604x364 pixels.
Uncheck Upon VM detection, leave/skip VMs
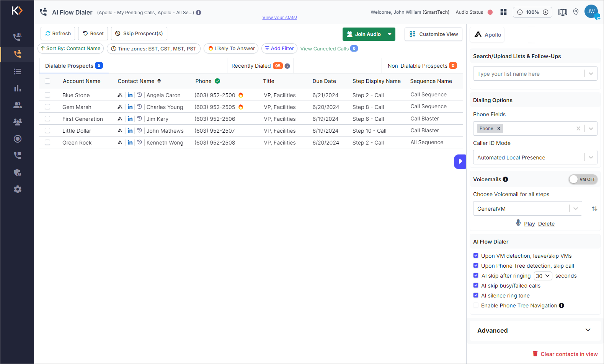click(476, 256)
